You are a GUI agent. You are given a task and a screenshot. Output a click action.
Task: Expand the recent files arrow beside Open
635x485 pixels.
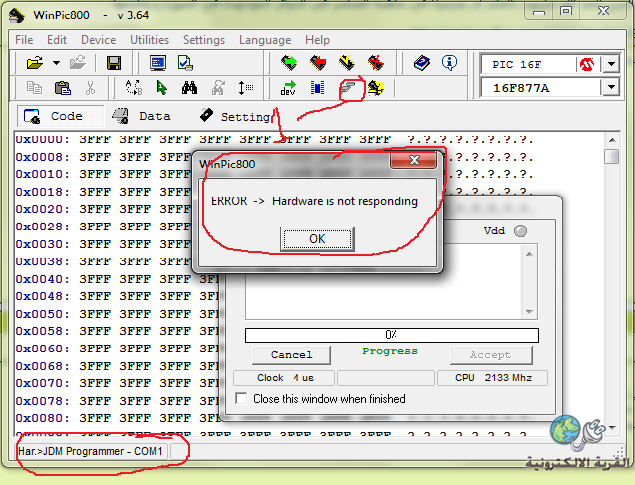[x=56, y=63]
